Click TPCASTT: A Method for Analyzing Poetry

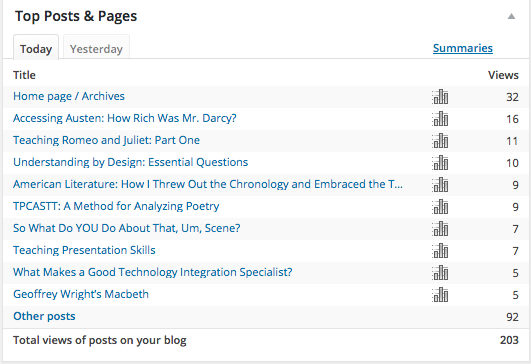coord(116,206)
